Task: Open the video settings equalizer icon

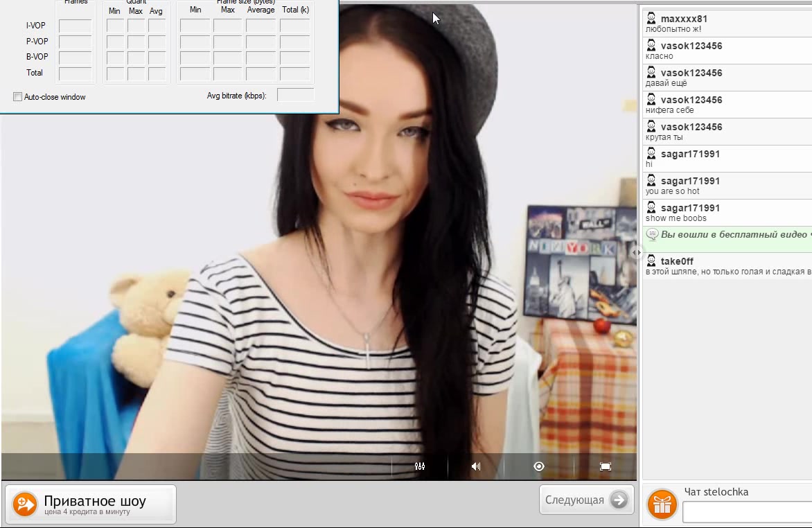Action: pos(419,466)
